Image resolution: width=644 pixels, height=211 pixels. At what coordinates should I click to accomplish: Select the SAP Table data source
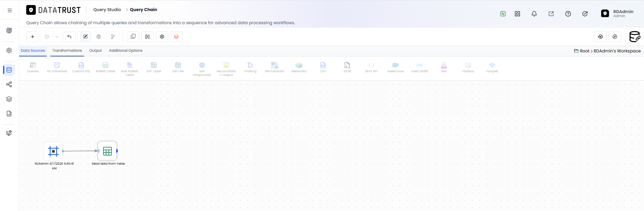[154, 67]
